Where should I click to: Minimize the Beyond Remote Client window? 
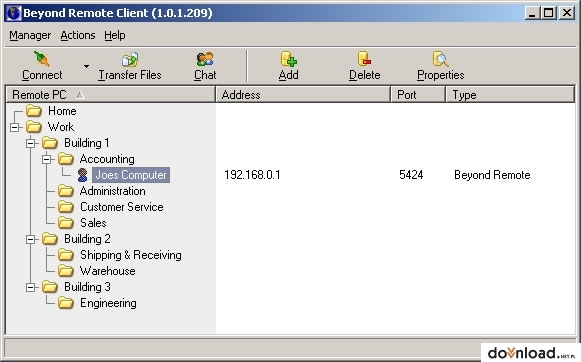click(x=532, y=13)
